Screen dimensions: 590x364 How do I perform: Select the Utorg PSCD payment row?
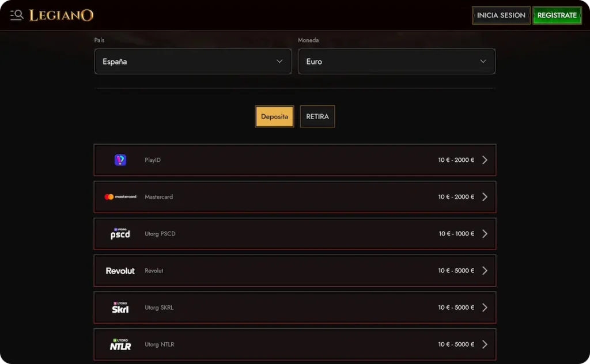tap(295, 233)
